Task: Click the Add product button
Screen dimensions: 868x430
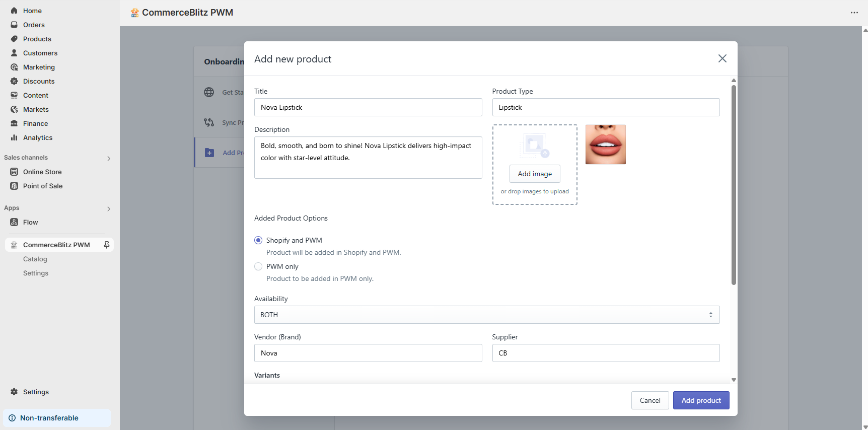Action: coord(701,400)
